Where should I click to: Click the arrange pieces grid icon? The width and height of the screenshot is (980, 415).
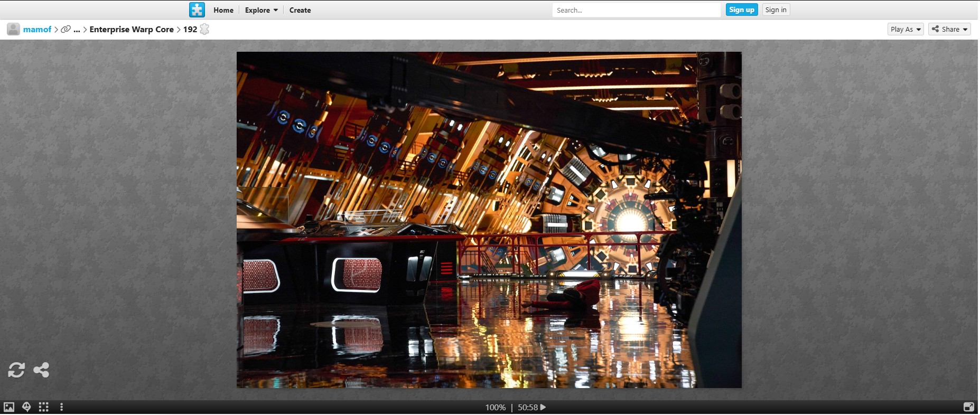click(x=44, y=407)
